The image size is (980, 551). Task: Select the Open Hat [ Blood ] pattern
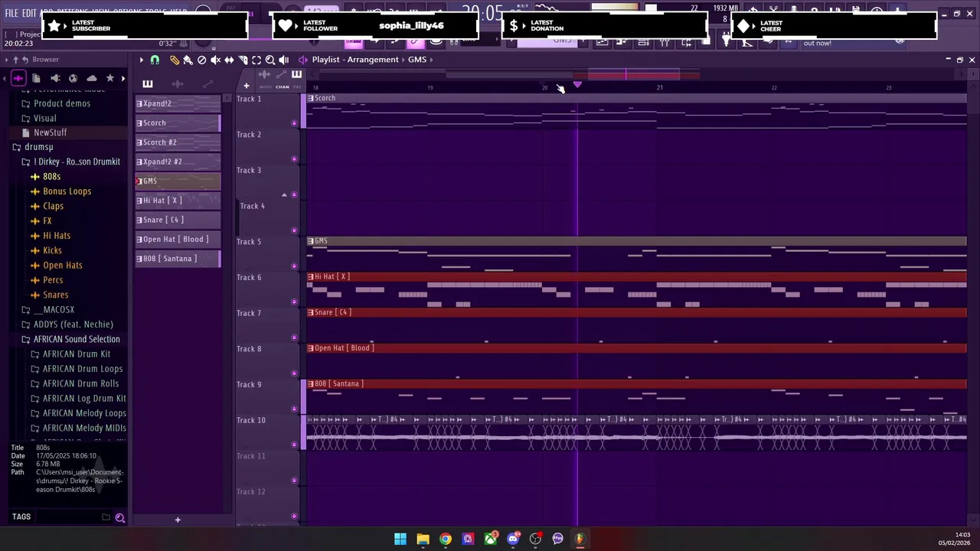[178, 239]
